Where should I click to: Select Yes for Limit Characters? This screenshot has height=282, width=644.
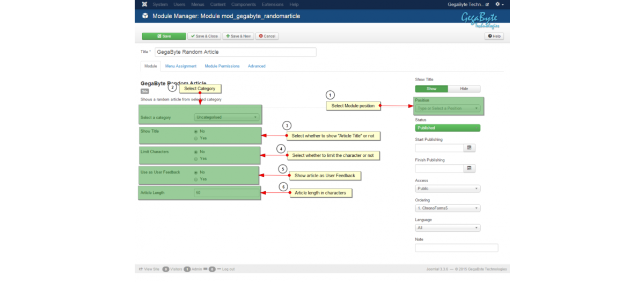(x=196, y=158)
